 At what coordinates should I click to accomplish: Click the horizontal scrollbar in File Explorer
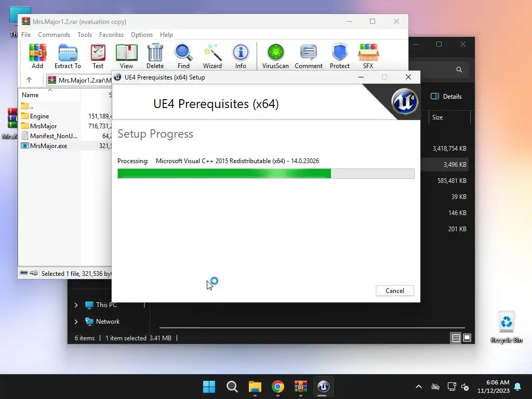[x=312, y=328]
